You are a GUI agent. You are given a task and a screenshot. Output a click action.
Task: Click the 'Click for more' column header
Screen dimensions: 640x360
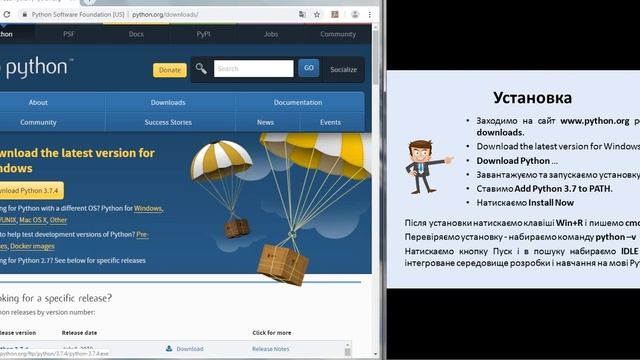pos(272,333)
